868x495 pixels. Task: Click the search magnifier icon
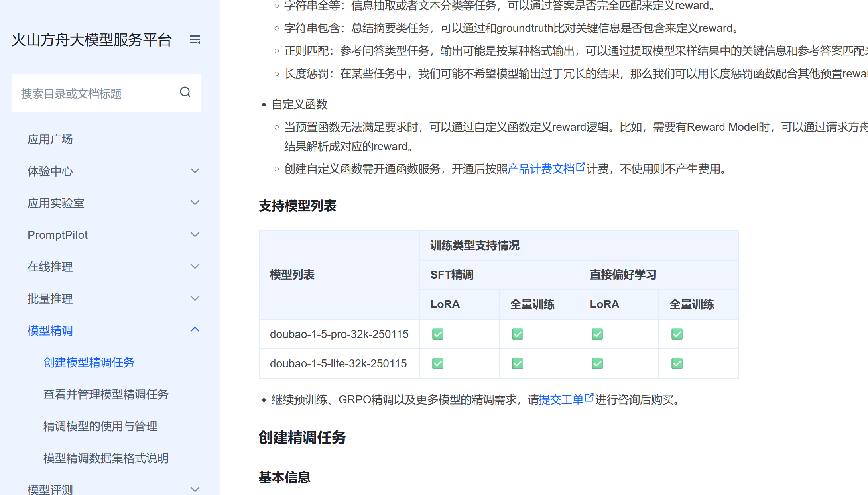[x=185, y=92]
